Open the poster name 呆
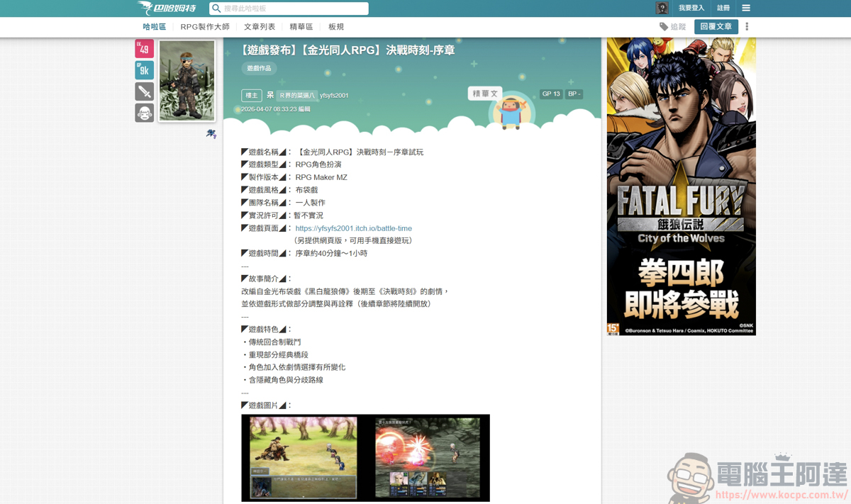This screenshot has height=504, width=851. point(270,95)
